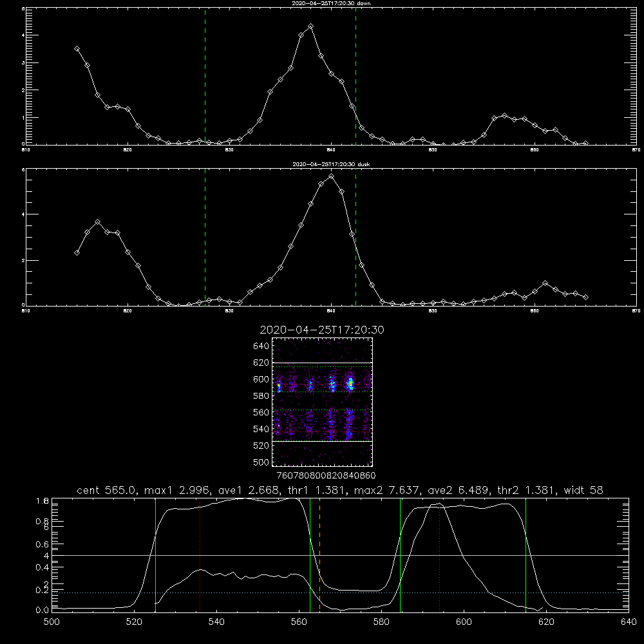Image resolution: width=644 pixels, height=644 pixels.
Task: Click the '2' y-axis label of dusk plot
Action: pos(23,260)
